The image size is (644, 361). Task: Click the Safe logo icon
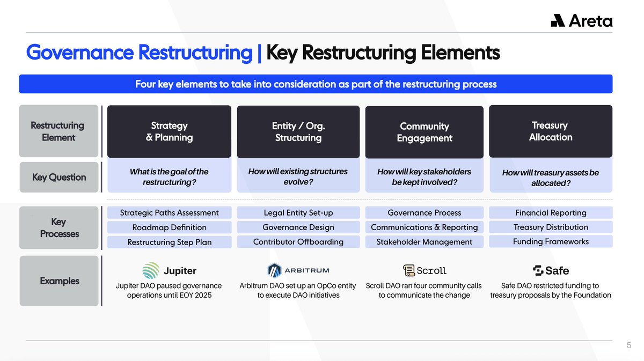[538, 270]
